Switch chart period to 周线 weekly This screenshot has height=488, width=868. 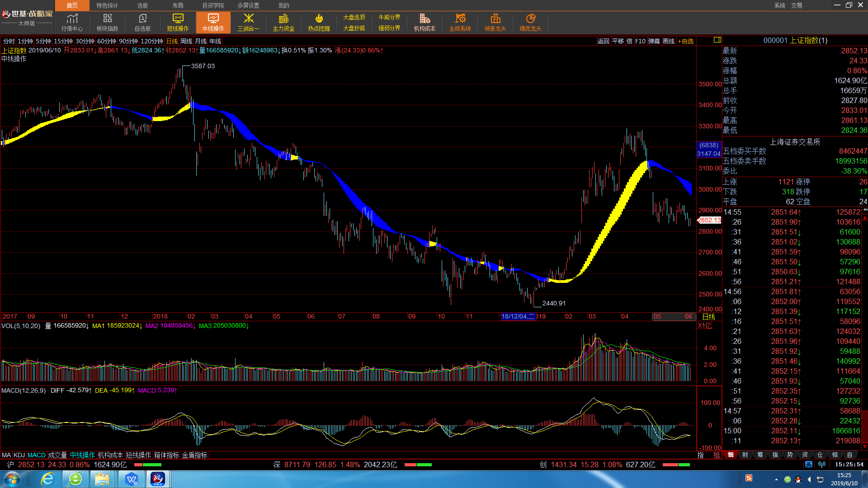click(186, 41)
